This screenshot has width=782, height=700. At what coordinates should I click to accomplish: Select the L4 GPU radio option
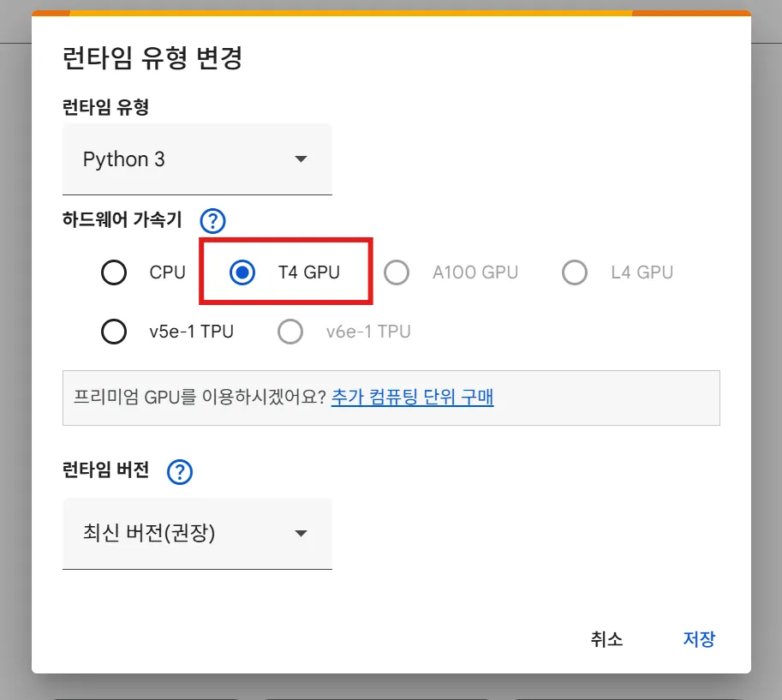click(x=575, y=273)
